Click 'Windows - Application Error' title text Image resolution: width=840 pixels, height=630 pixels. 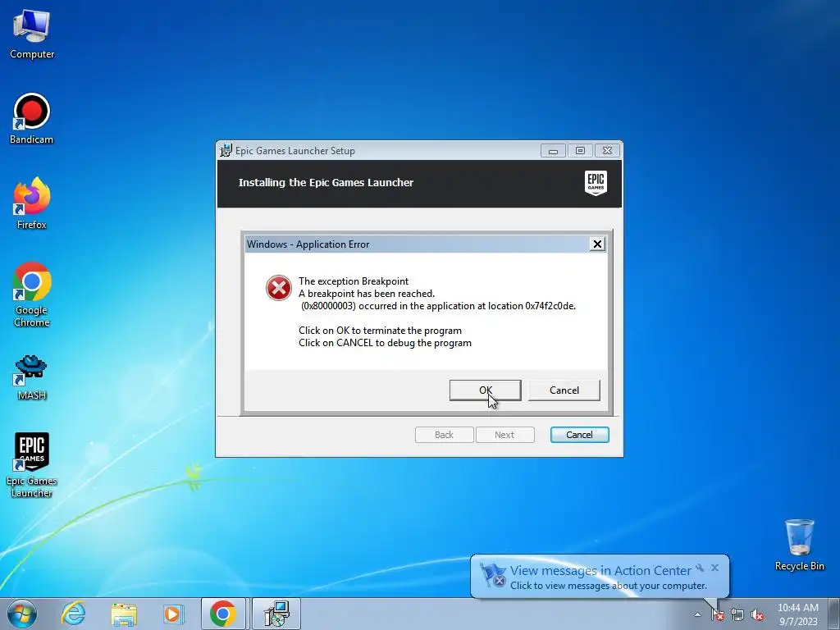(x=308, y=244)
